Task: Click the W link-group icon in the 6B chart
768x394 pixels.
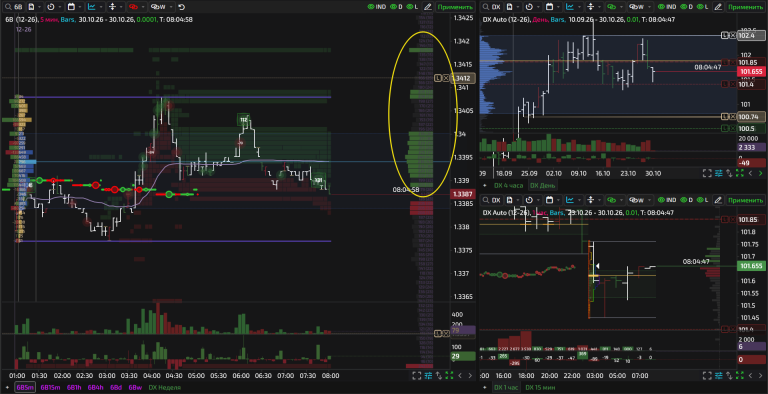Action: (x=158, y=7)
